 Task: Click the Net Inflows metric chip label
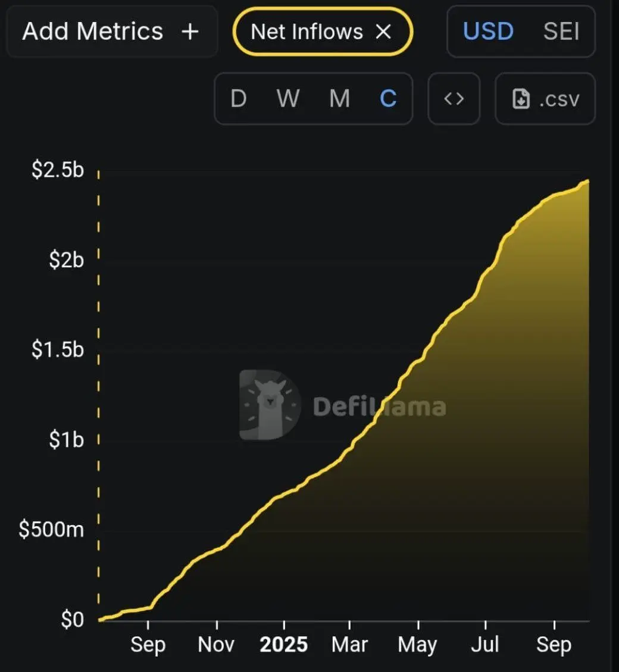point(307,32)
